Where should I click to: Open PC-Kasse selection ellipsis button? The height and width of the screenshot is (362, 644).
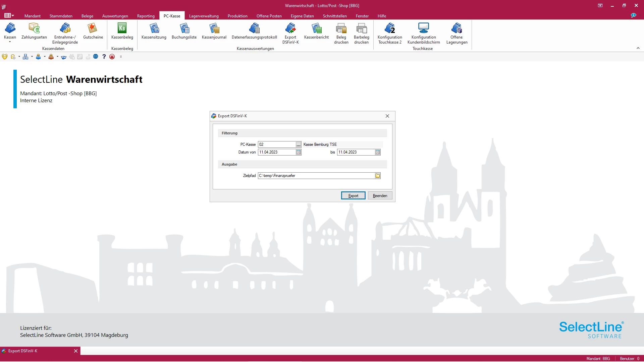click(298, 144)
